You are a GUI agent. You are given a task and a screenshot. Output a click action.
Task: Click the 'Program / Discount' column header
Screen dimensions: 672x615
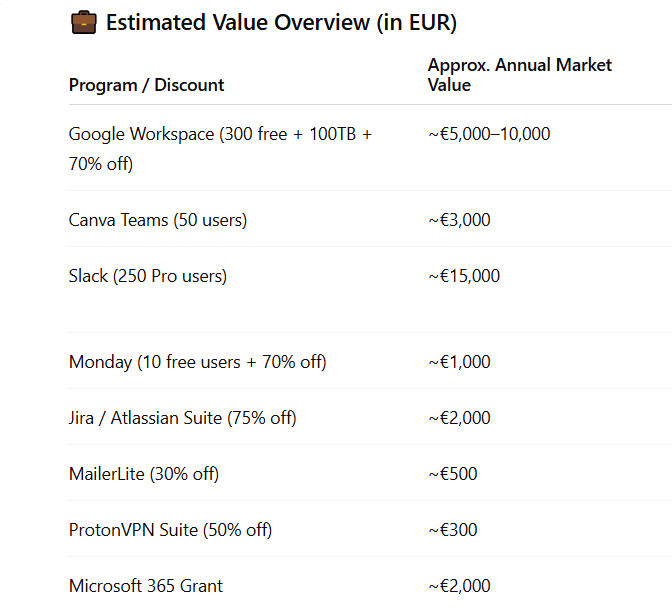pos(146,85)
